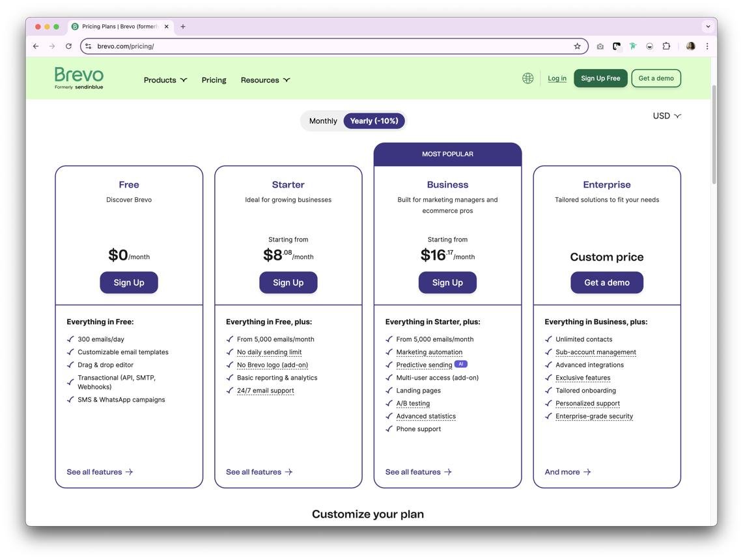The image size is (743, 560).
Task: Expand the Products menu
Action: pyautogui.click(x=165, y=80)
